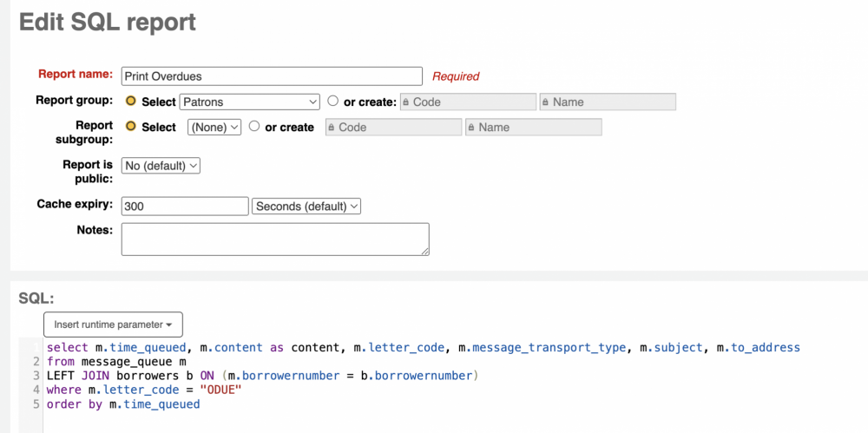Click the locked Code field for report group
868x433 pixels.
(469, 102)
